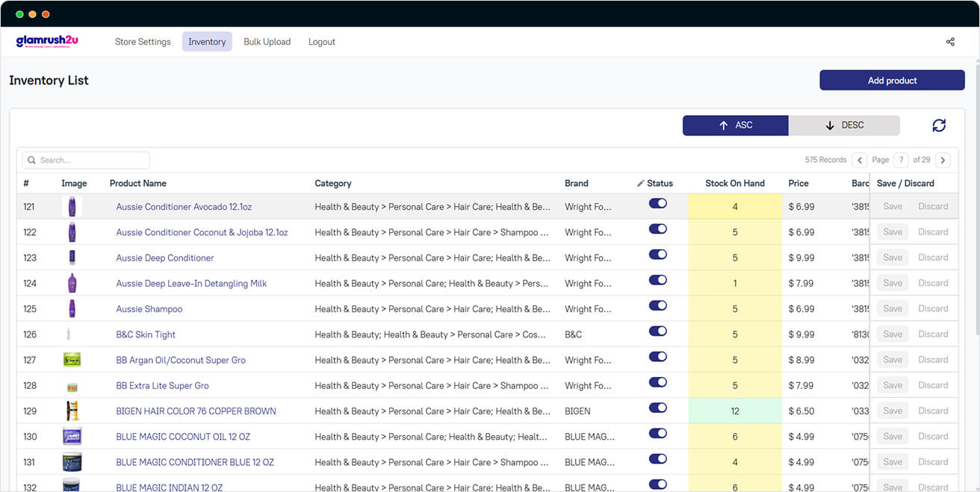This screenshot has width=980, height=492.
Task: Sort the list descending with DESC
Action: click(844, 125)
